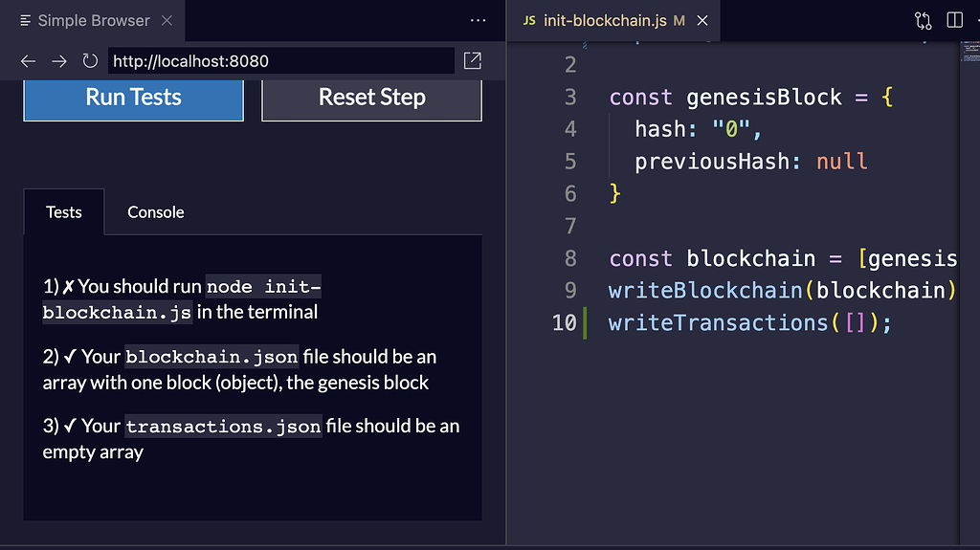The image size is (980, 550).
Task: Reload the Simple Browser page
Action: coord(90,61)
